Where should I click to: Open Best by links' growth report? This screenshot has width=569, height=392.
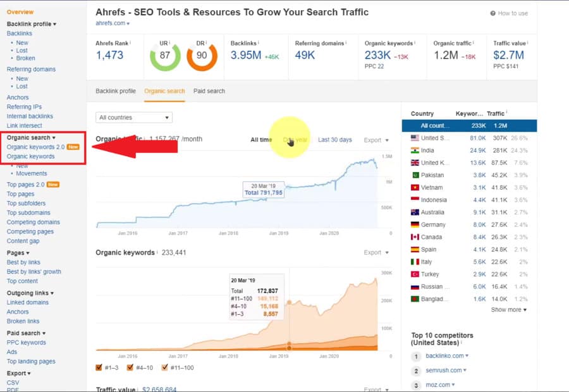coord(34,272)
